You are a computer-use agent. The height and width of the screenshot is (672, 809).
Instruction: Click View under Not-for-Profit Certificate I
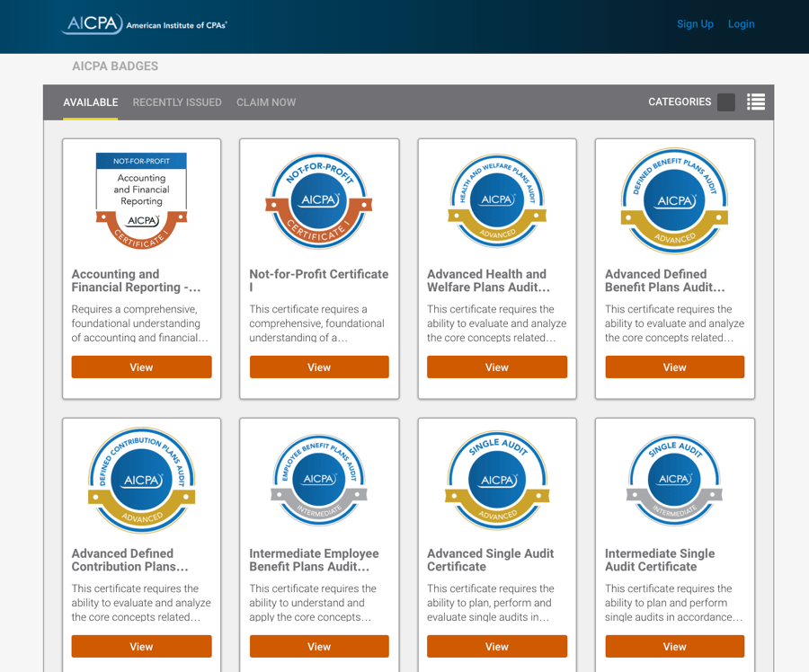point(319,367)
